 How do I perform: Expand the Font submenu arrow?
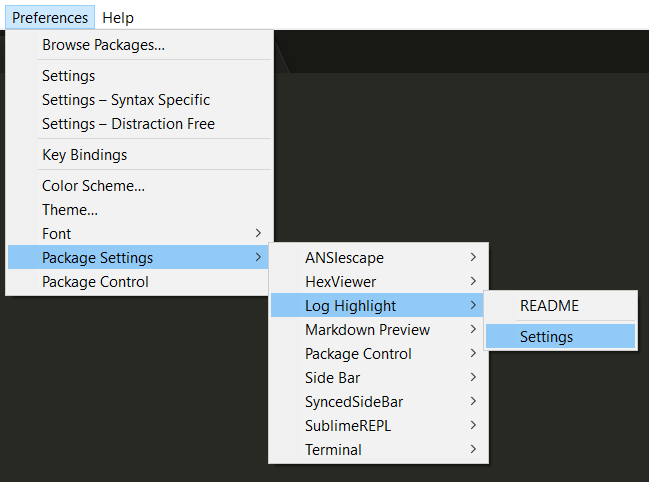click(258, 233)
